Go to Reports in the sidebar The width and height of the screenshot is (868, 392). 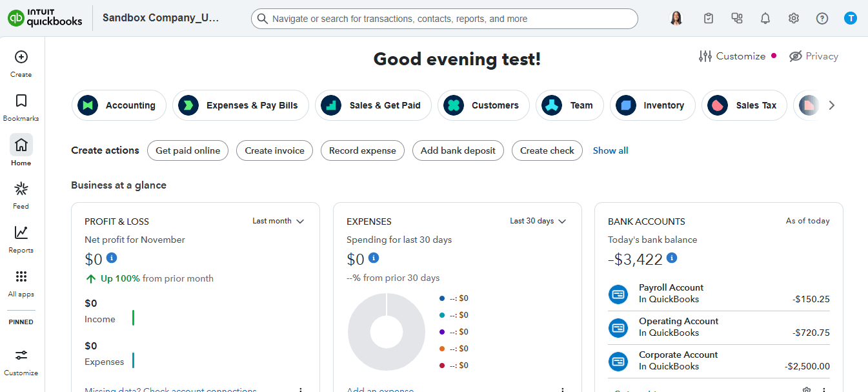[x=21, y=233]
